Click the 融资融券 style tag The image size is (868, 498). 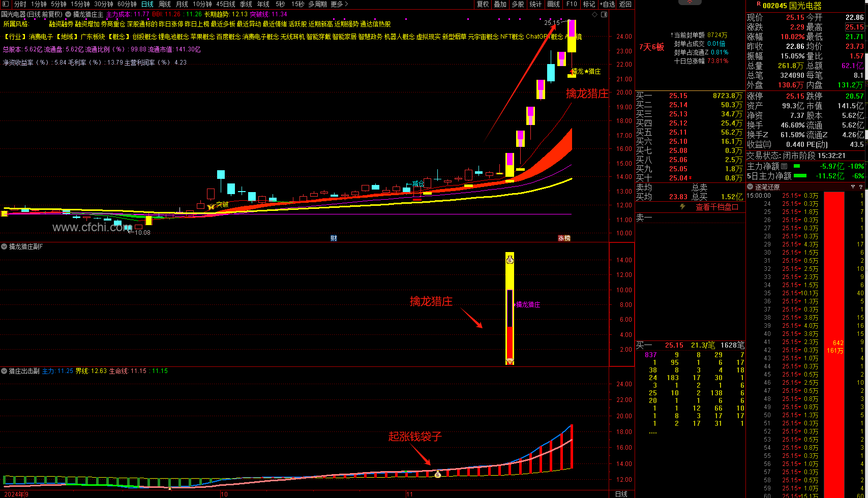coord(61,24)
